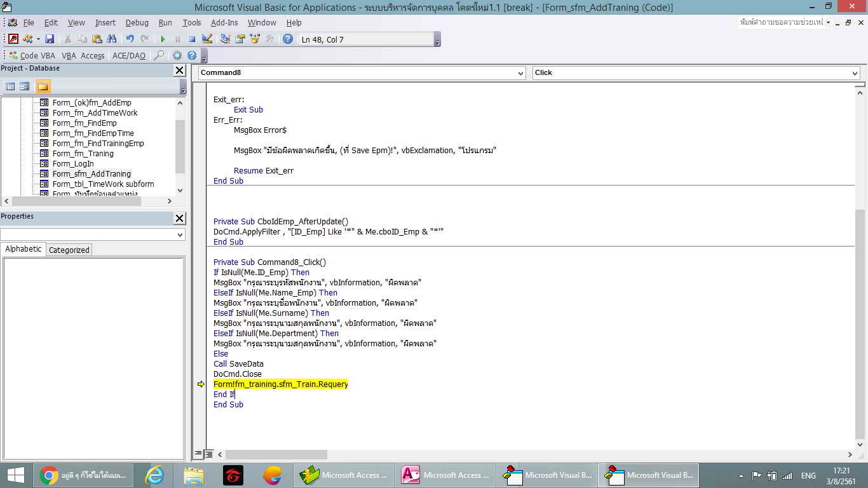Type-a-question help search field
This screenshot has width=868, height=488.
781,22
